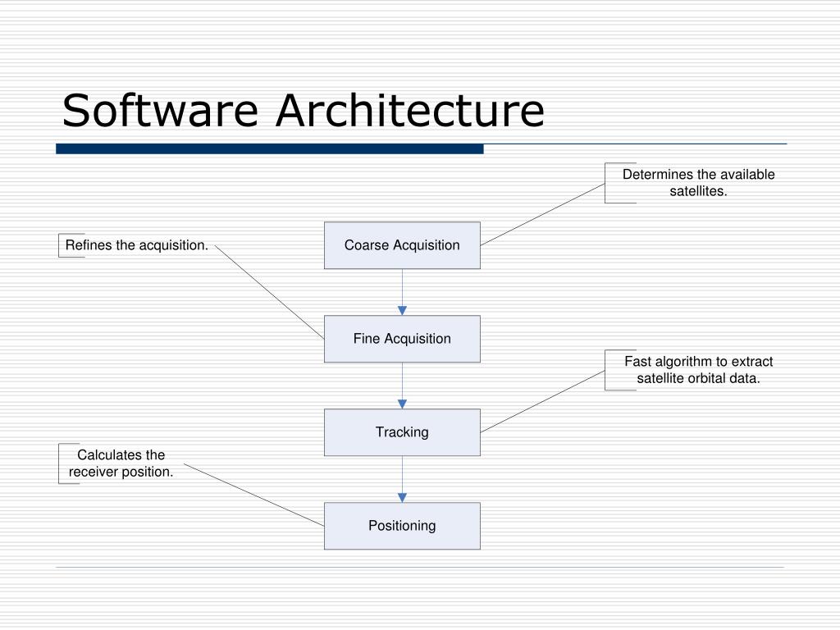
Task: Click arrow from Fine Acquisition to Tracking
Action: point(402,386)
